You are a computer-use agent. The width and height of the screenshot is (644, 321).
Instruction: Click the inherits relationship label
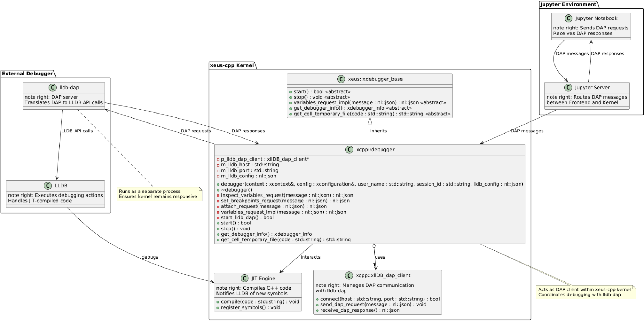coord(379,131)
